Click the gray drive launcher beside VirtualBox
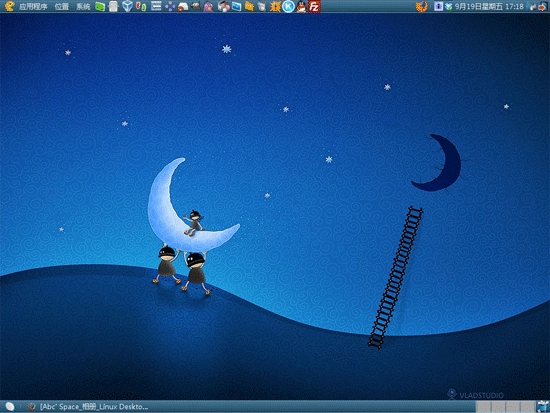 point(113,6)
